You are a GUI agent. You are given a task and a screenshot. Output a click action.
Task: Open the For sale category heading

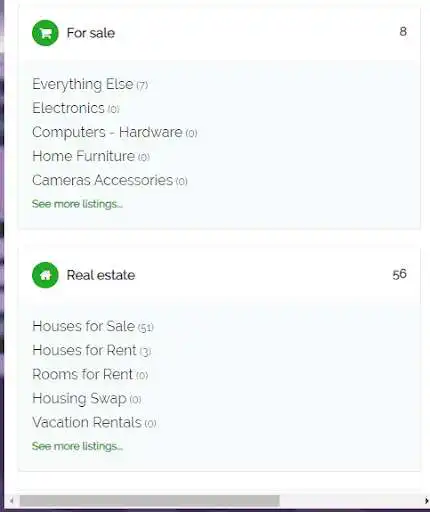coord(91,33)
